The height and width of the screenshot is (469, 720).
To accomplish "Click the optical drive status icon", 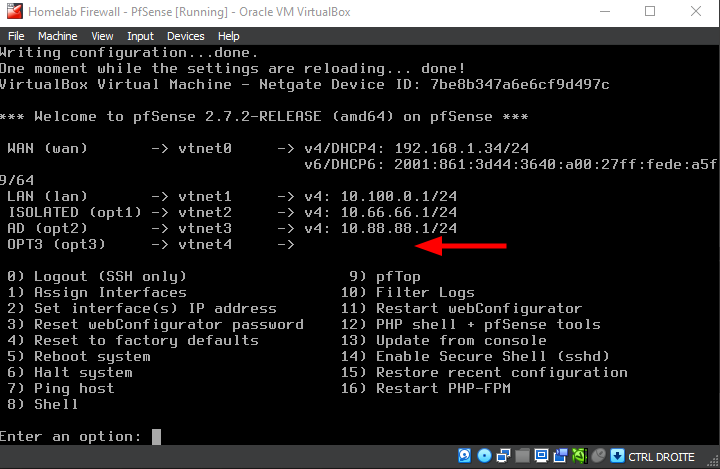I will click(x=484, y=456).
